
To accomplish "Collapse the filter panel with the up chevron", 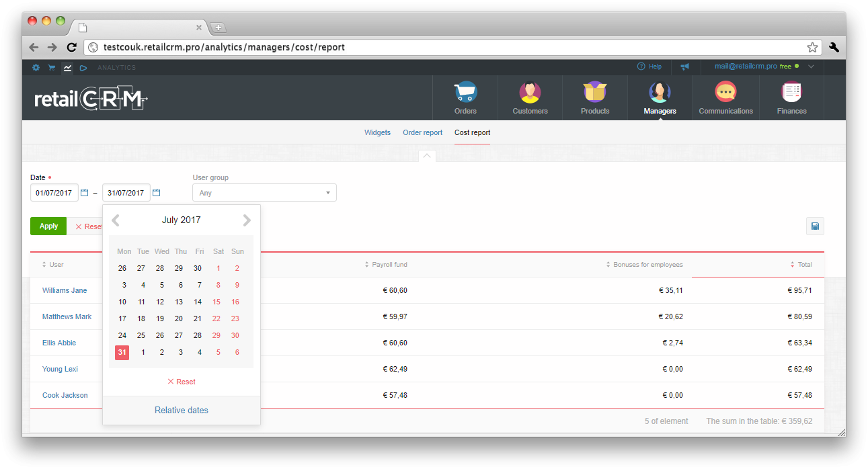I will coord(428,156).
